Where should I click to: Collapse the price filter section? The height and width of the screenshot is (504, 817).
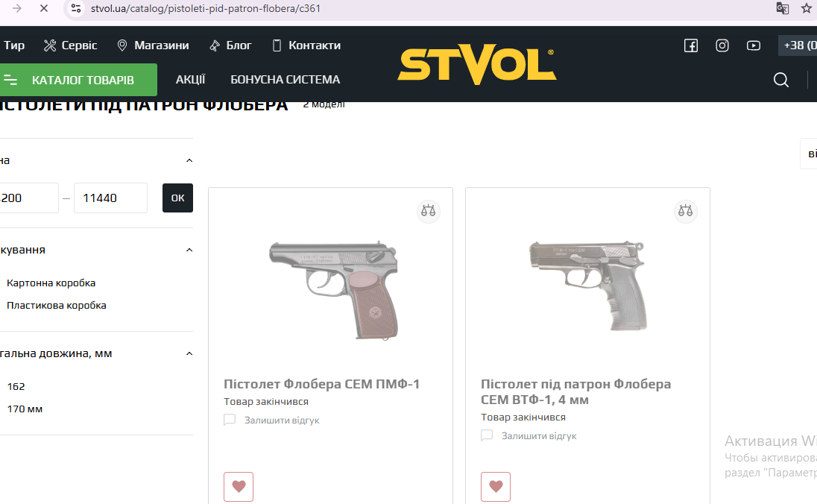[x=189, y=160]
